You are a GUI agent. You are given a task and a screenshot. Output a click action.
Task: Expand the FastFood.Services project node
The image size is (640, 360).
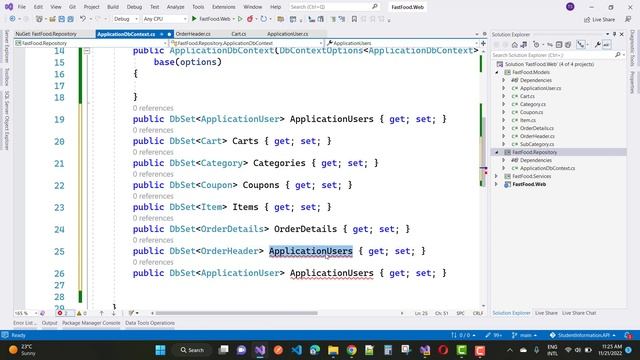tap(497, 176)
